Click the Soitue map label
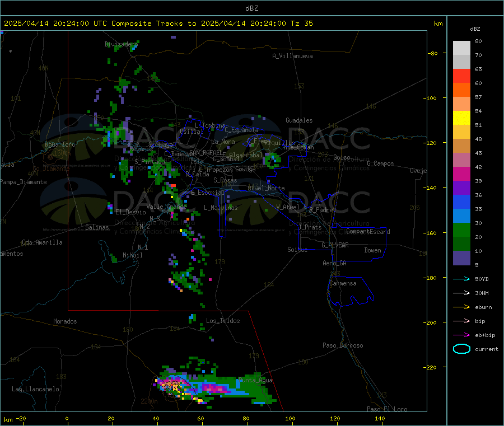The width and height of the screenshot is (504, 426). pos(298,250)
